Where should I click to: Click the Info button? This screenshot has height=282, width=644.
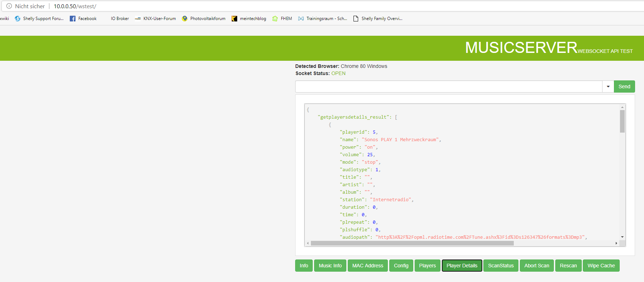pos(304,266)
